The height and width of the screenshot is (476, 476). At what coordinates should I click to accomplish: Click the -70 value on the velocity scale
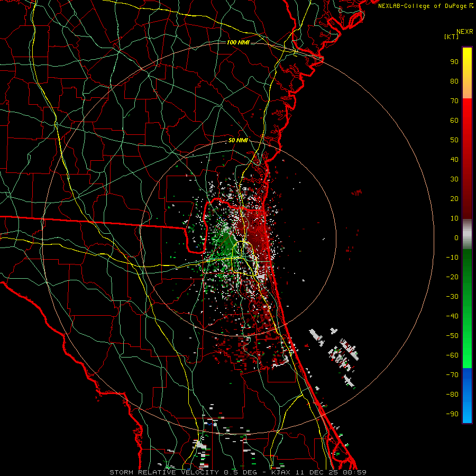452,375
